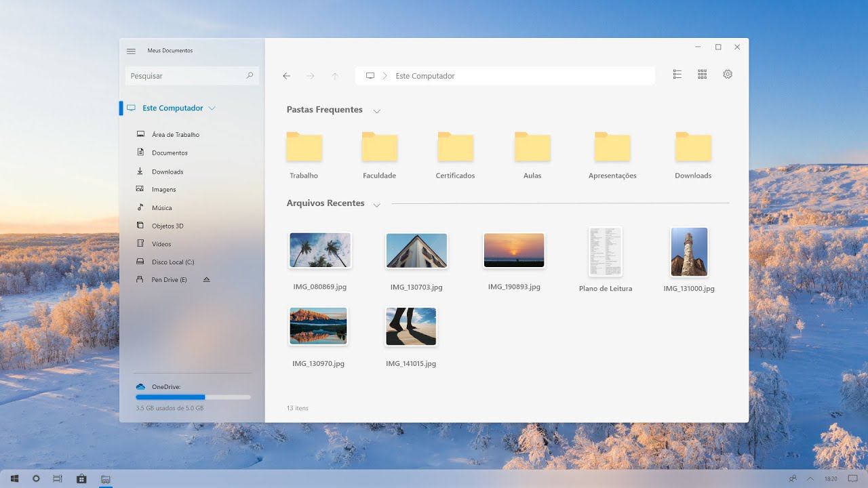This screenshot has width=868, height=488.
Task: Select the IMG_190893.jpg sunset thumbnail
Action: pyautogui.click(x=514, y=250)
